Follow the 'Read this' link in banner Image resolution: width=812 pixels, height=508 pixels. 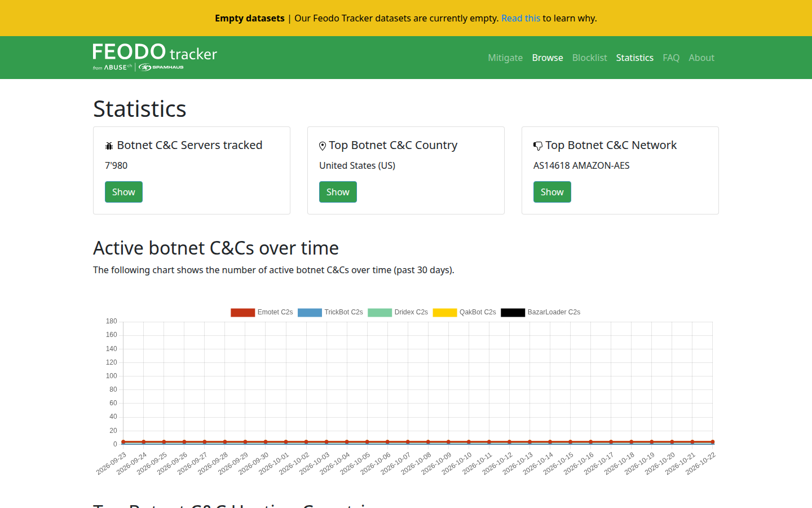coord(520,18)
